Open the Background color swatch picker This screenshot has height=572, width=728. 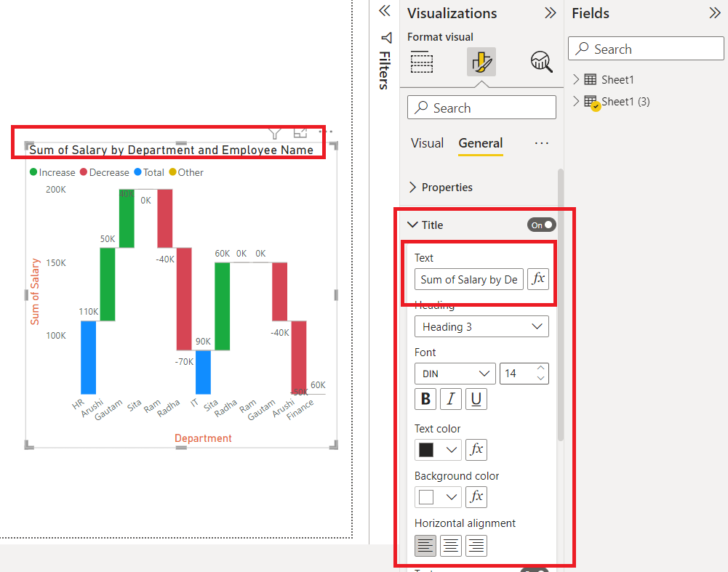[437, 496]
